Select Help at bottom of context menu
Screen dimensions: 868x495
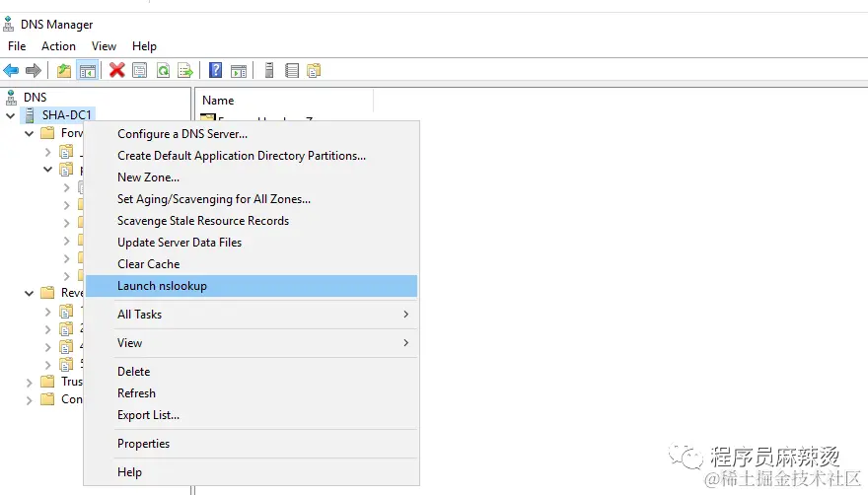(252, 472)
